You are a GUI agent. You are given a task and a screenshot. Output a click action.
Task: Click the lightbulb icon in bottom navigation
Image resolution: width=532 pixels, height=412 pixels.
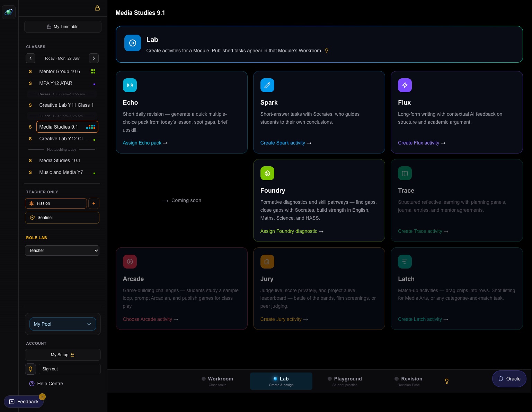coord(447,381)
